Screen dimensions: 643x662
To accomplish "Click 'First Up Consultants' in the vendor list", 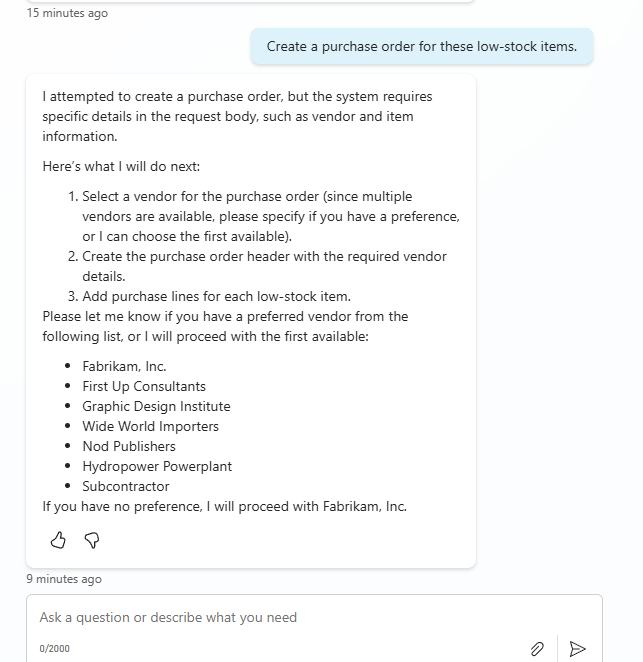I will [144, 386].
